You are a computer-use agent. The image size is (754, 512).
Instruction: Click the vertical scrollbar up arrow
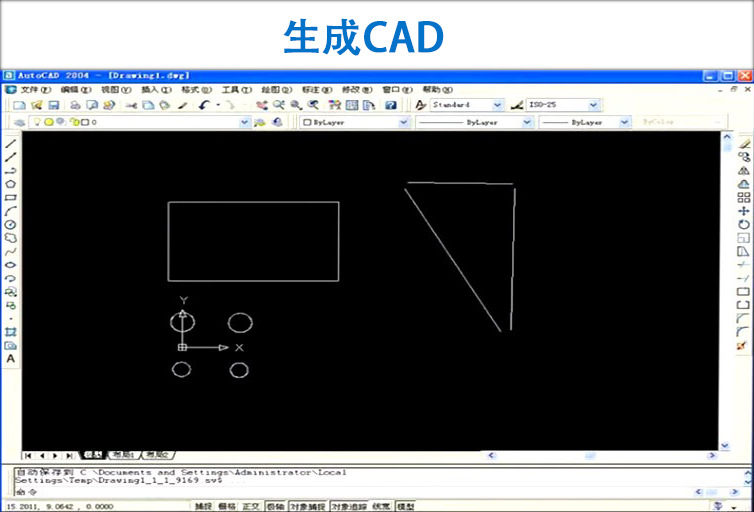[x=727, y=137]
